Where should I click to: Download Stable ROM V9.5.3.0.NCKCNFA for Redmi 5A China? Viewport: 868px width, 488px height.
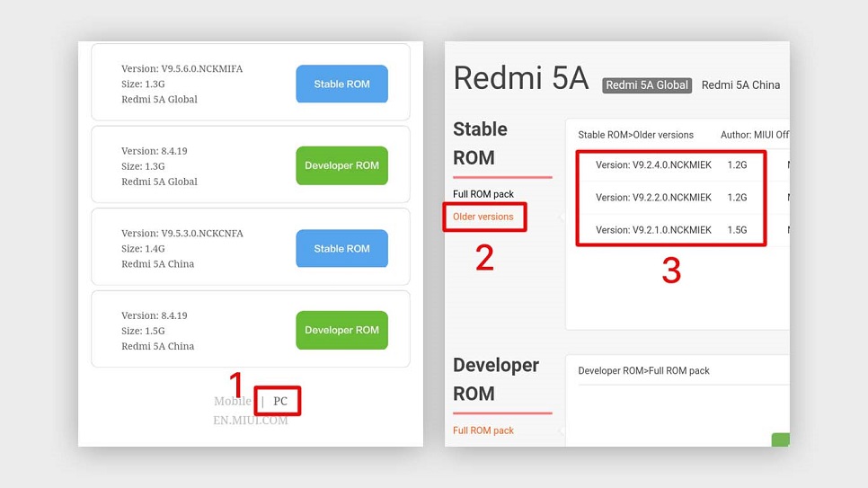point(341,249)
